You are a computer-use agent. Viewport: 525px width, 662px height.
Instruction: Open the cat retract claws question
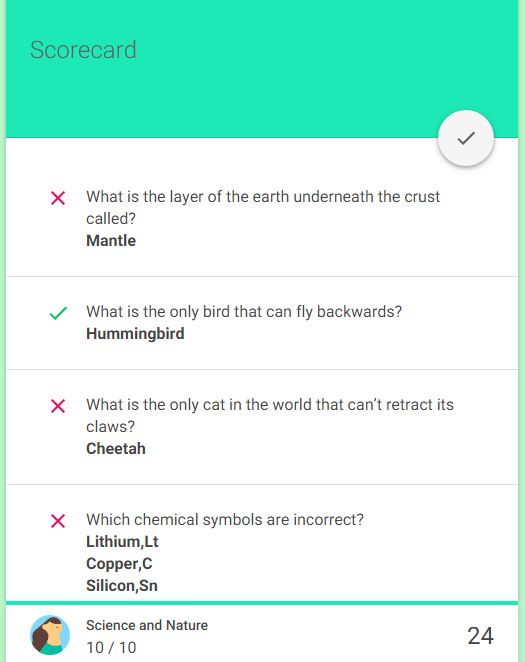(x=270, y=415)
